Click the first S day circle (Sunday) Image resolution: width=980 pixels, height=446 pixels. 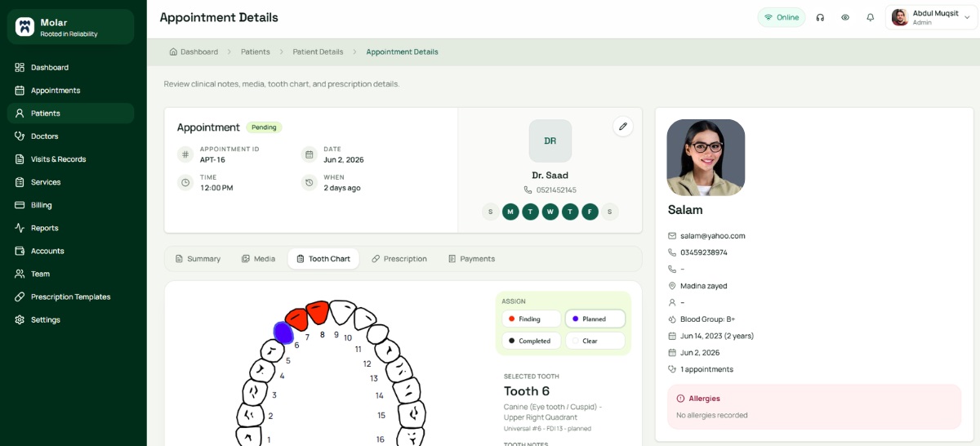pos(490,212)
